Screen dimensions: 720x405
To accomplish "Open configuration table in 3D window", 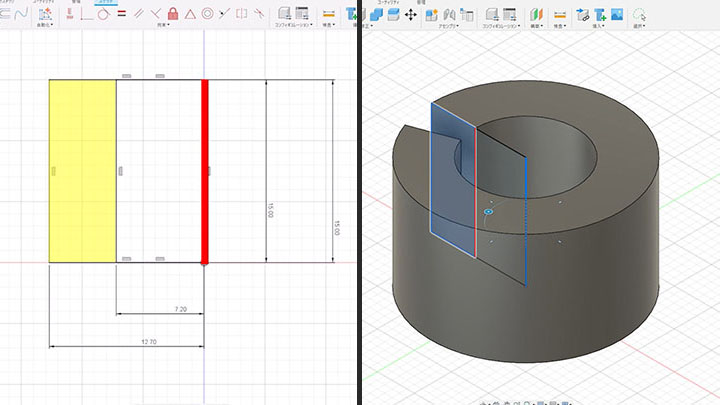I will 510,15.
